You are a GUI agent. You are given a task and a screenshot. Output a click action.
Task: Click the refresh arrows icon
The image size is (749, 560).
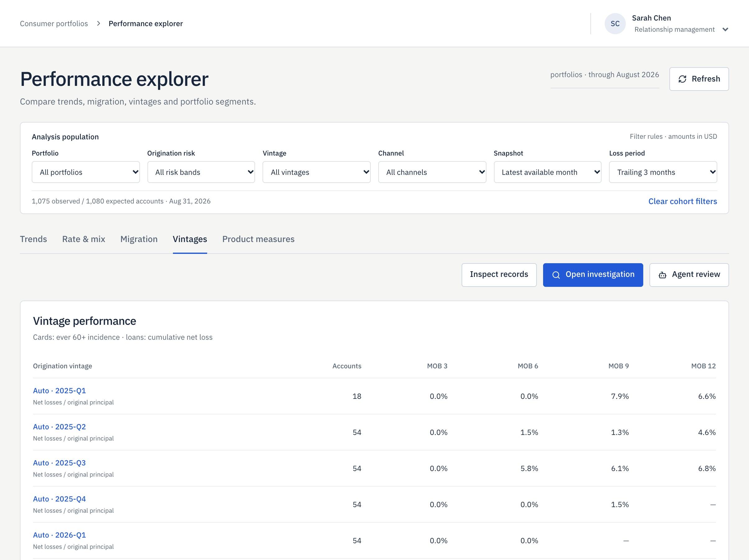[x=682, y=79]
